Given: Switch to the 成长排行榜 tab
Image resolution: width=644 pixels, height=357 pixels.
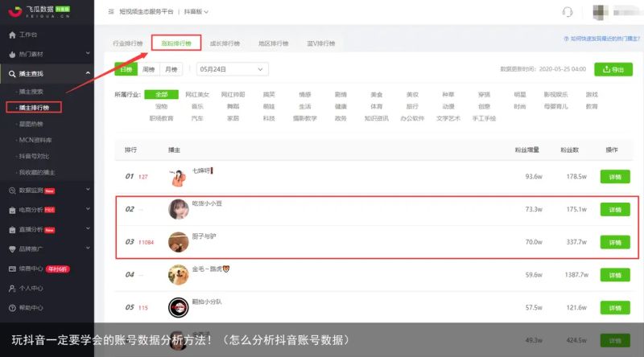Looking at the screenshot, I should pos(225,43).
